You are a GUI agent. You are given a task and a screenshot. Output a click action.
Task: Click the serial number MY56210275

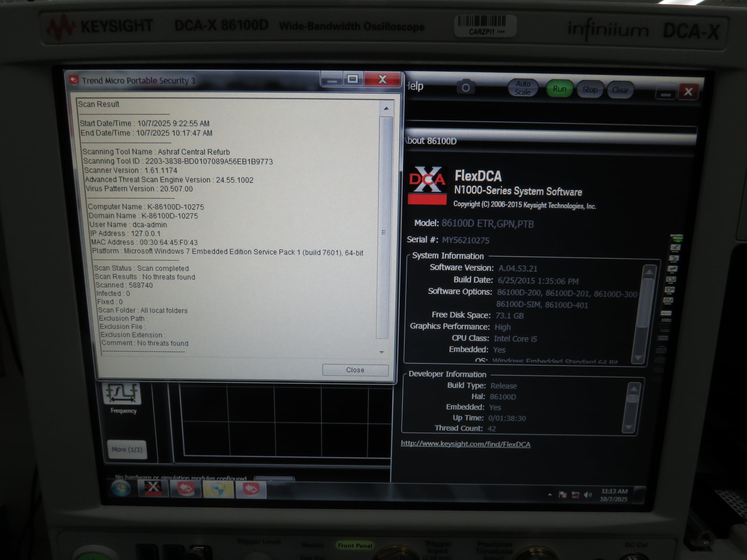coord(466,240)
